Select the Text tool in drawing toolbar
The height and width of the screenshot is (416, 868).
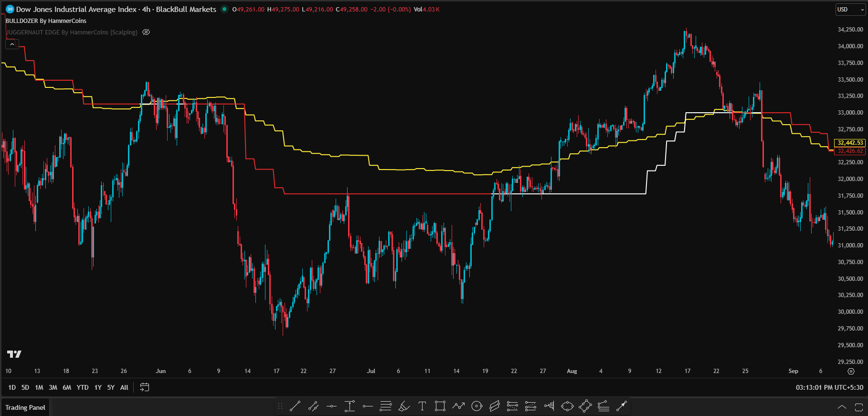click(422, 406)
